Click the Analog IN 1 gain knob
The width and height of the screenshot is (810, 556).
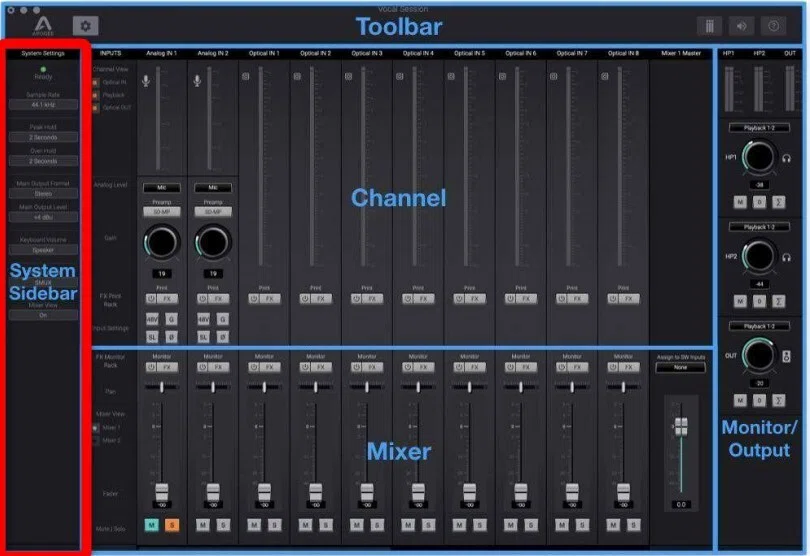point(162,242)
